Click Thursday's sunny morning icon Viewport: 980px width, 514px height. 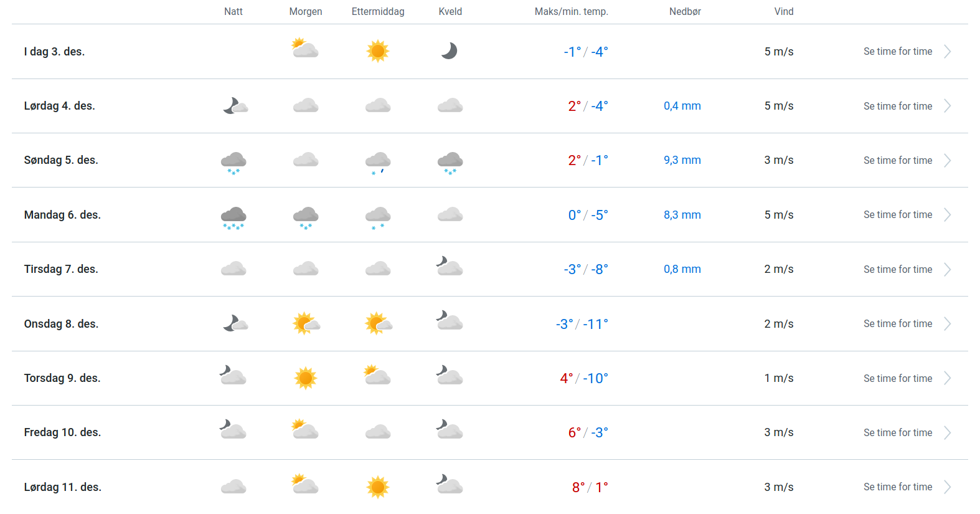click(x=306, y=378)
